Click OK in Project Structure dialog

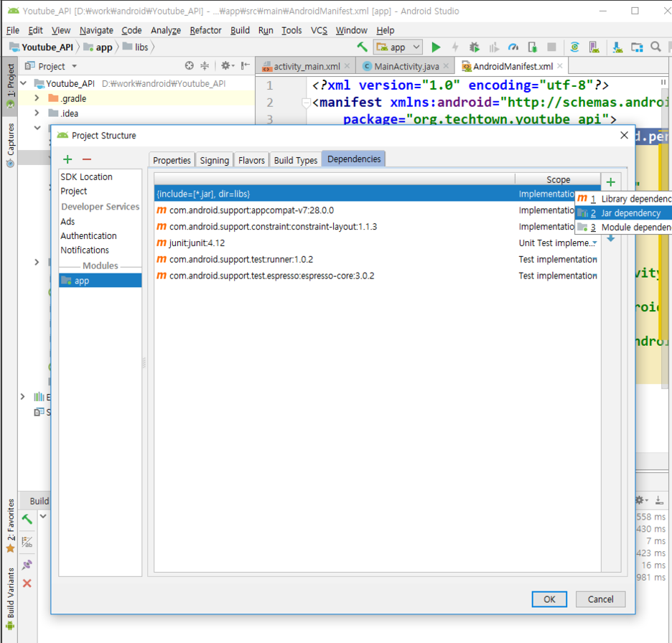549,599
